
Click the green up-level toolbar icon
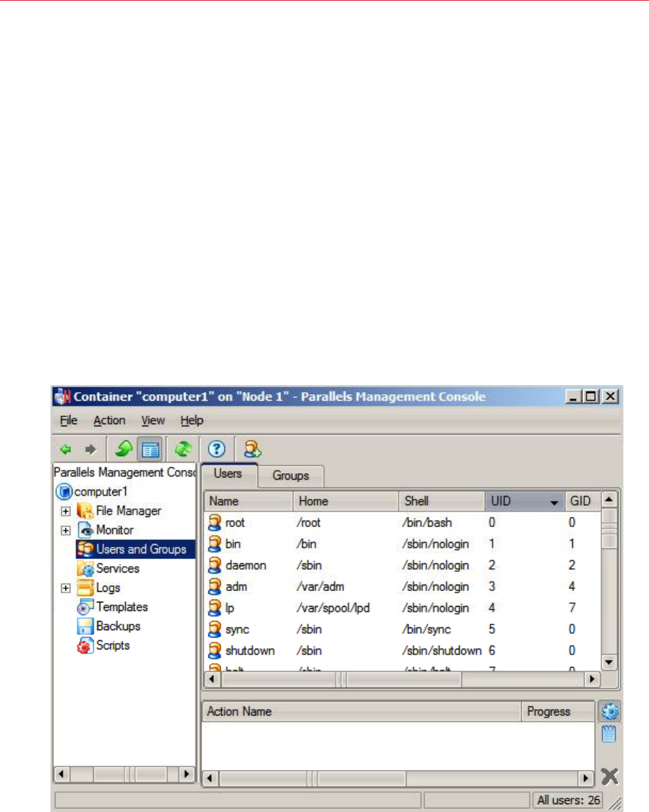(124, 449)
